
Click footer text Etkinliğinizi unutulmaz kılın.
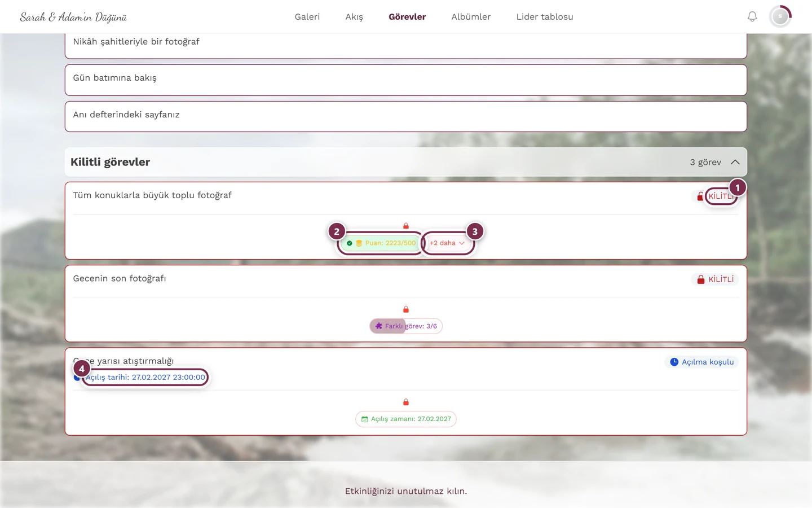pos(406,491)
